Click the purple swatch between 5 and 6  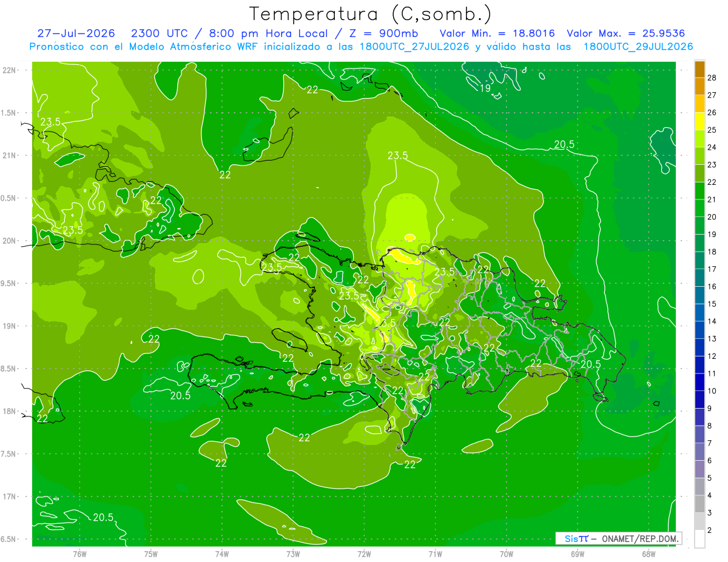699,469
